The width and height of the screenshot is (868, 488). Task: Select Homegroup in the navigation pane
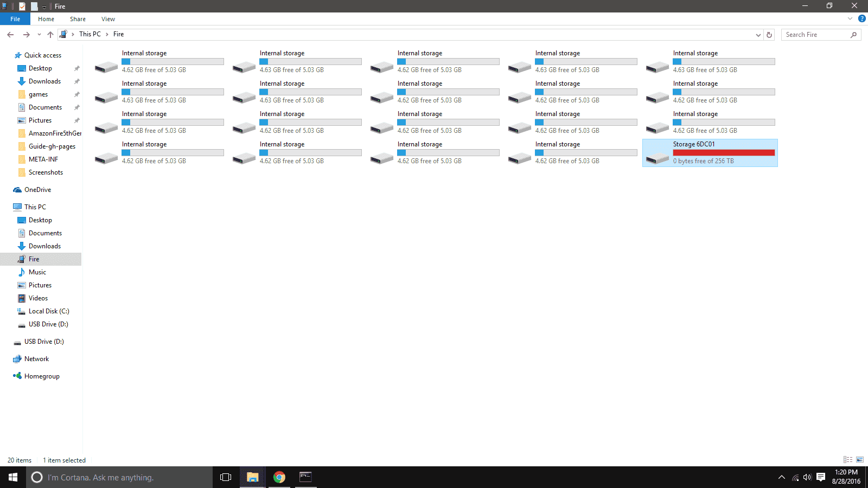coord(42,376)
